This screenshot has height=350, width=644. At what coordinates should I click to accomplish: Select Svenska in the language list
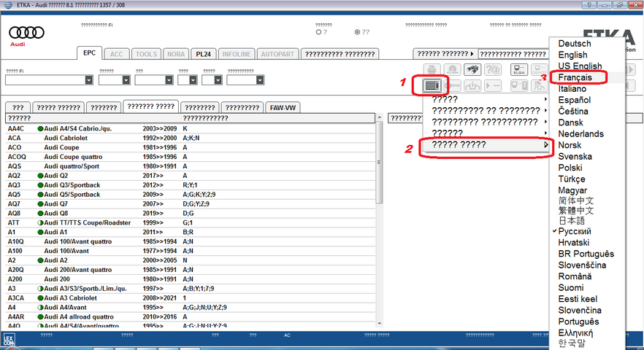[575, 157]
